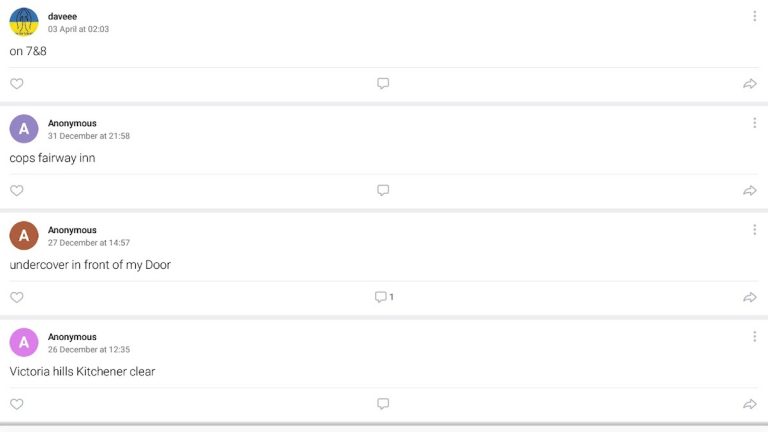
Task: Open daveee's profile picture
Action: [24, 22]
